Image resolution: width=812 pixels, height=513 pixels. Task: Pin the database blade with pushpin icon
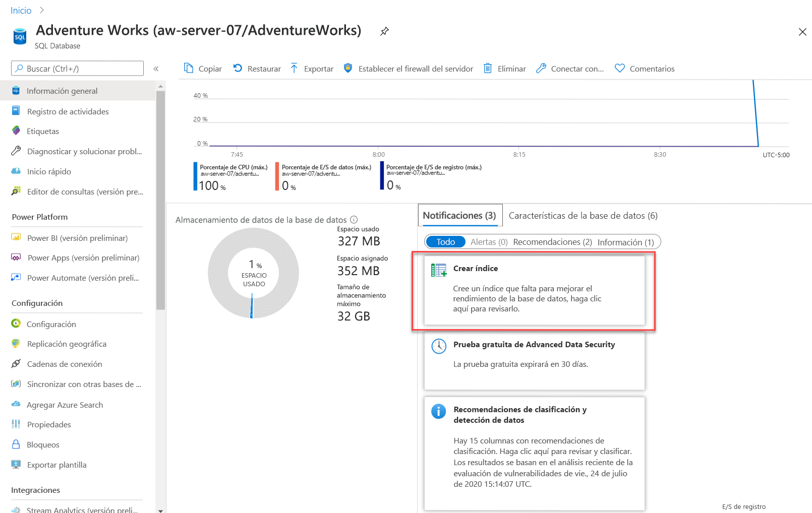click(x=384, y=31)
